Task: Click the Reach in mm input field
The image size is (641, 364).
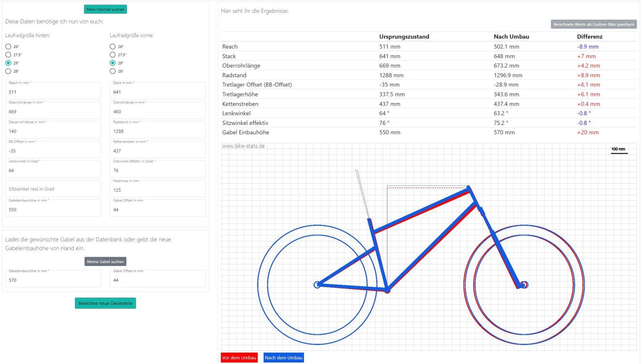Action: 53,92
